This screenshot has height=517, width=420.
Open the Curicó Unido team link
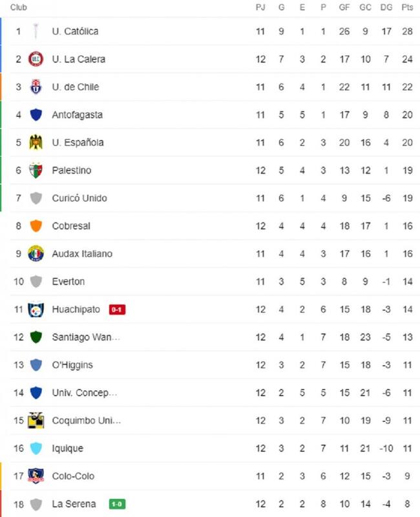(x=79, y=198)
